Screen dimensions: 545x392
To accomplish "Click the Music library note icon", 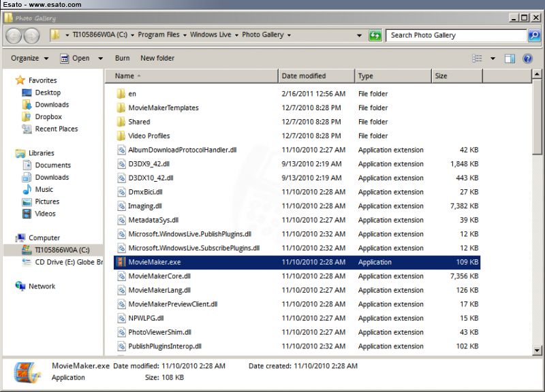I will (27, 189).
